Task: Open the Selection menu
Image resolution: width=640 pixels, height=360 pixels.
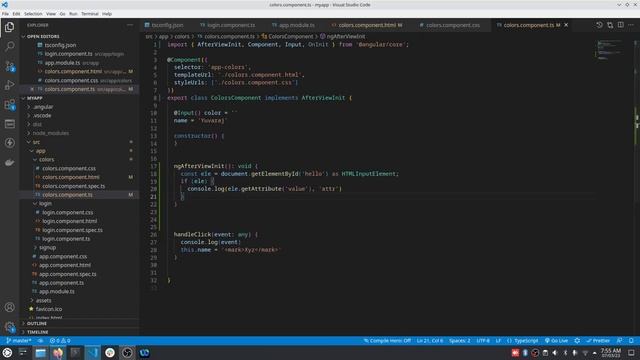Action: pos(33,13)
